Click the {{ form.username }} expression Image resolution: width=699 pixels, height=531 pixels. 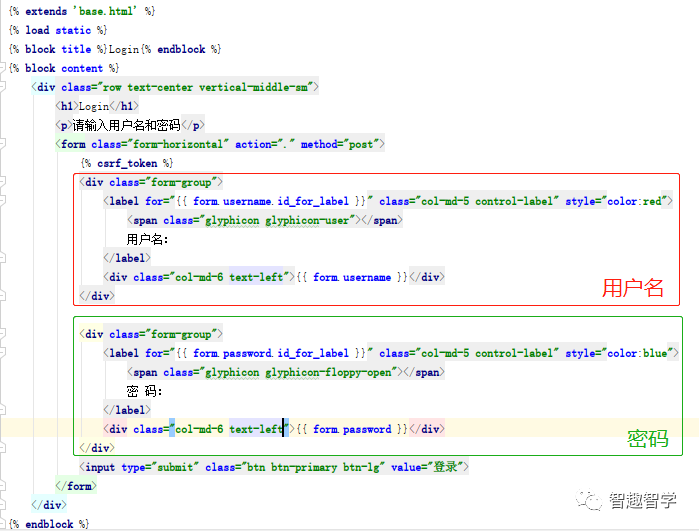[352, 277]
